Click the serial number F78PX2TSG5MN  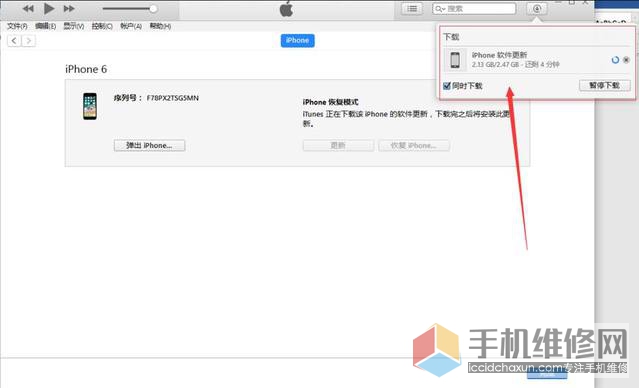(173, 98)
